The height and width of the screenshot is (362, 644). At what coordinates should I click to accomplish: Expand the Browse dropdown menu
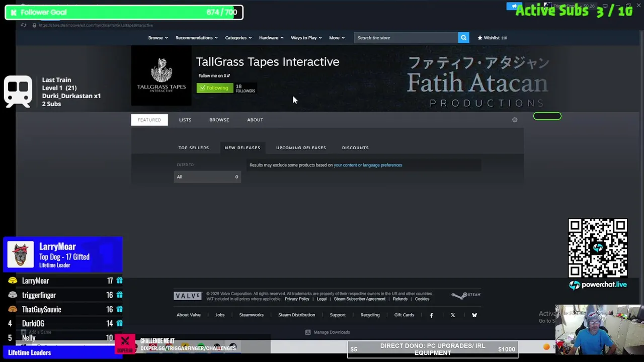[x=158, y=38]
